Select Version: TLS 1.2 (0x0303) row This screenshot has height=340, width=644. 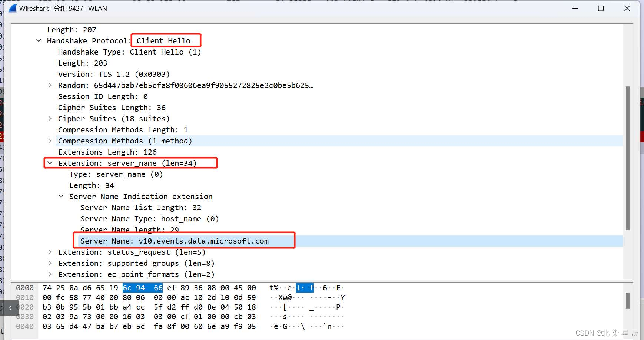coord(114,74)
